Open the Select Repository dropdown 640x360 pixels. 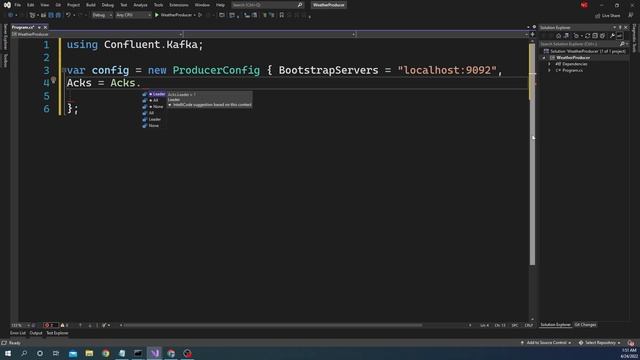(x=600, y=343)
